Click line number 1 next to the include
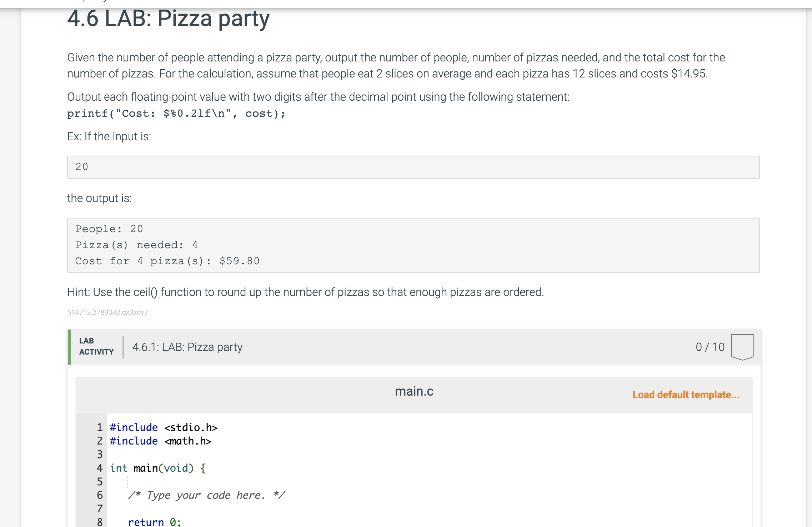Image resolution: width=812 pixels, height=527 pixels. tap(100, 427)
